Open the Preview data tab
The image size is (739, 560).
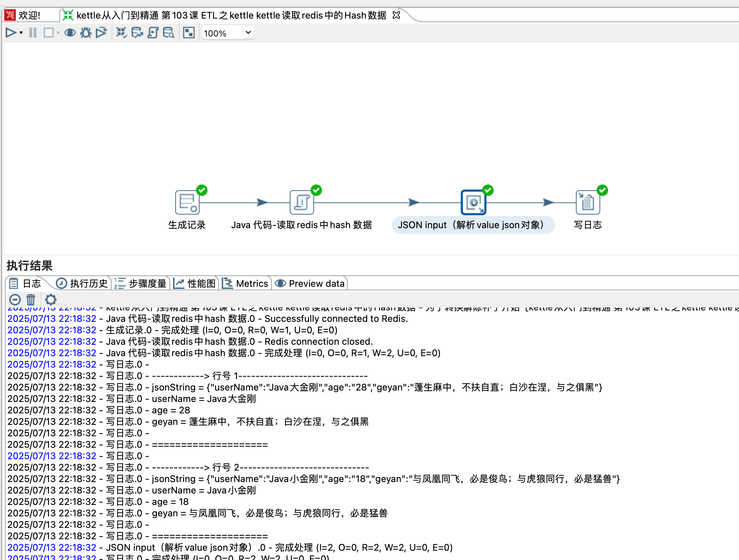tap(310, 284)
